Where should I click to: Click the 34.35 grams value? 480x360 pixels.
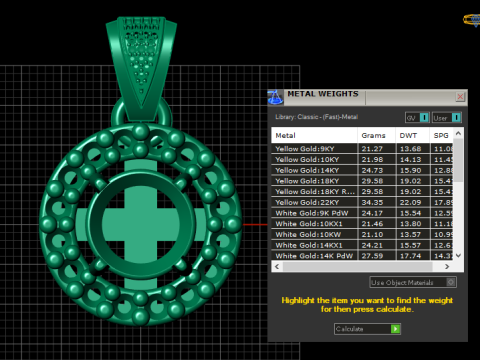372,202
